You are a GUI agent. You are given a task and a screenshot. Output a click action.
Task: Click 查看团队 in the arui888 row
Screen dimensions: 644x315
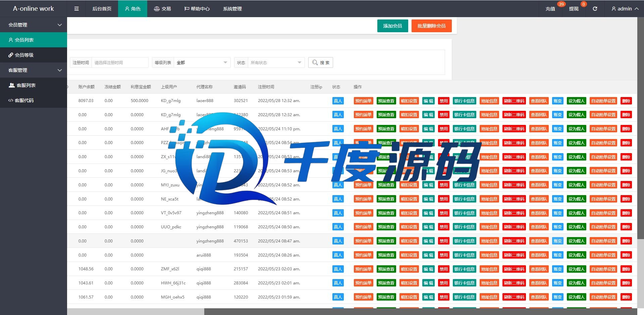point(539,255)
